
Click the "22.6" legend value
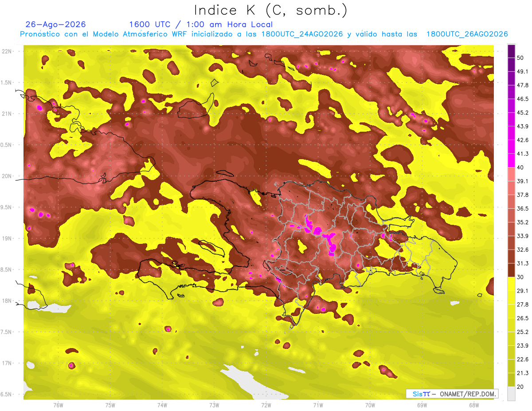(x=522, y=359)
